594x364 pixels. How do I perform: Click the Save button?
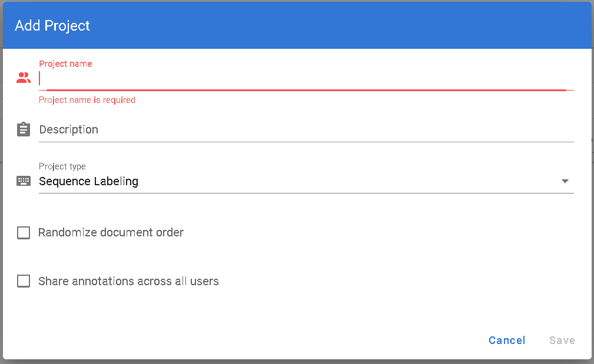[x=562, y=340]
